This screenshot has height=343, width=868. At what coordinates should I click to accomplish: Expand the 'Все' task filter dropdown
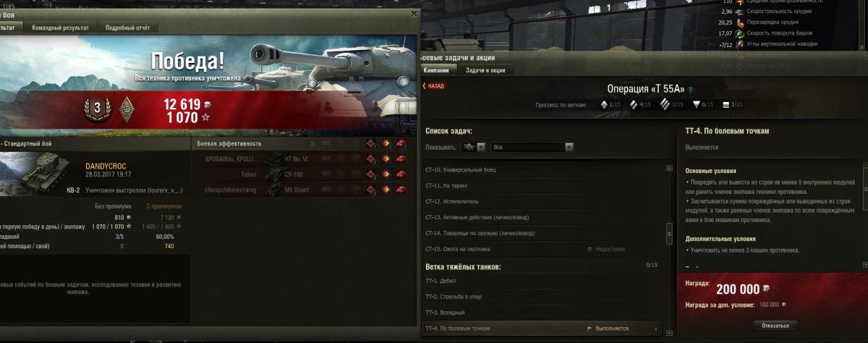pyautogui.click(x=532, y=147)
